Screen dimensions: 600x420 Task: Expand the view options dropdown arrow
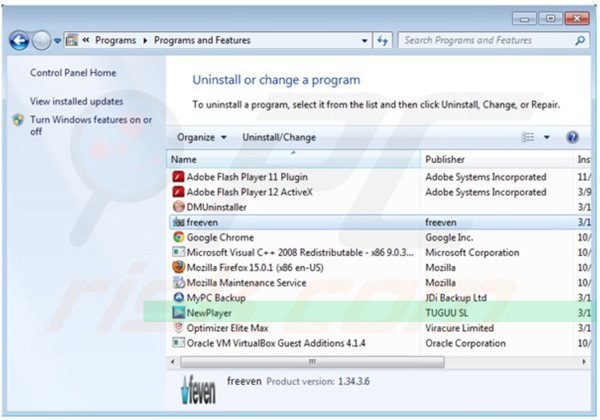pos(547,137)
